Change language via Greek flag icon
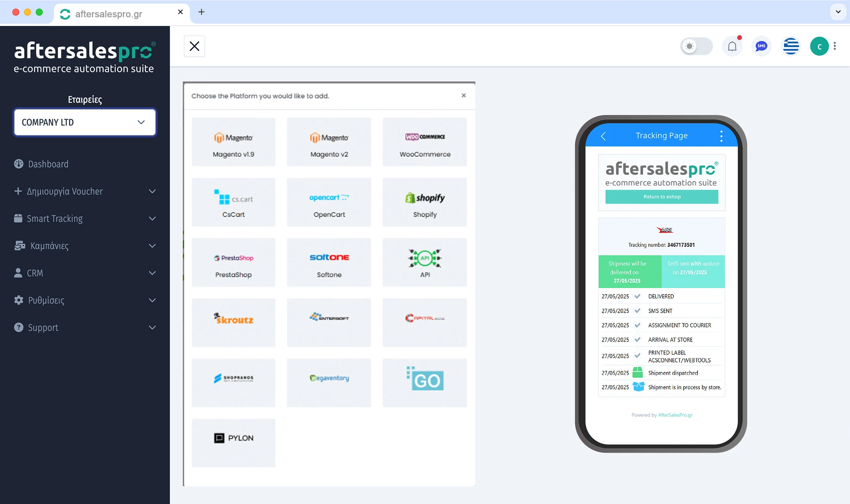850x504 pixels. click(791, 46)
